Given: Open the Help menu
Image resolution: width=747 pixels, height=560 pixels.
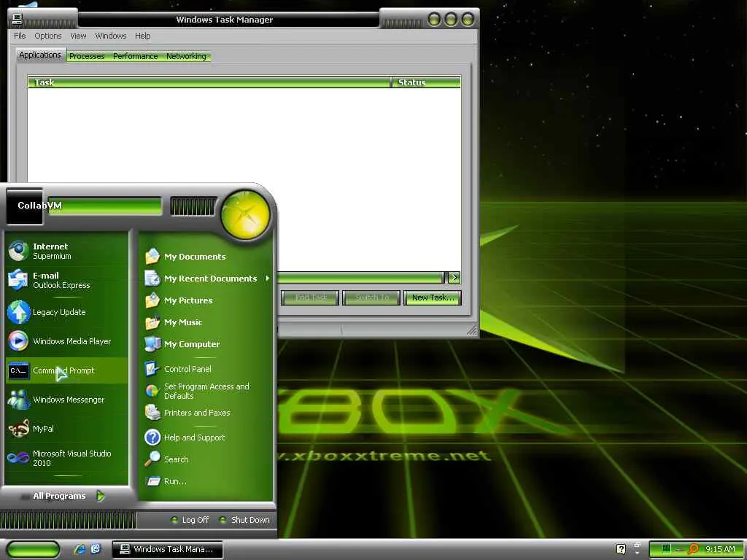Looking at the screenshot, I should (142, 36).
